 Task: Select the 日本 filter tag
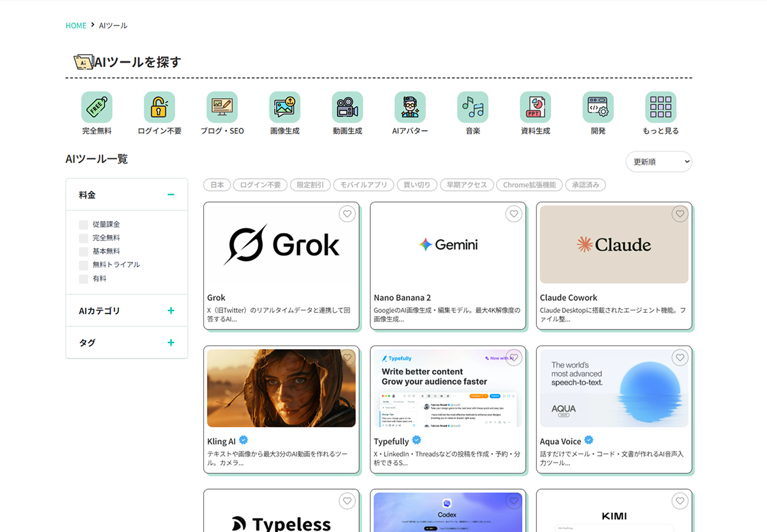click(217, 185)
